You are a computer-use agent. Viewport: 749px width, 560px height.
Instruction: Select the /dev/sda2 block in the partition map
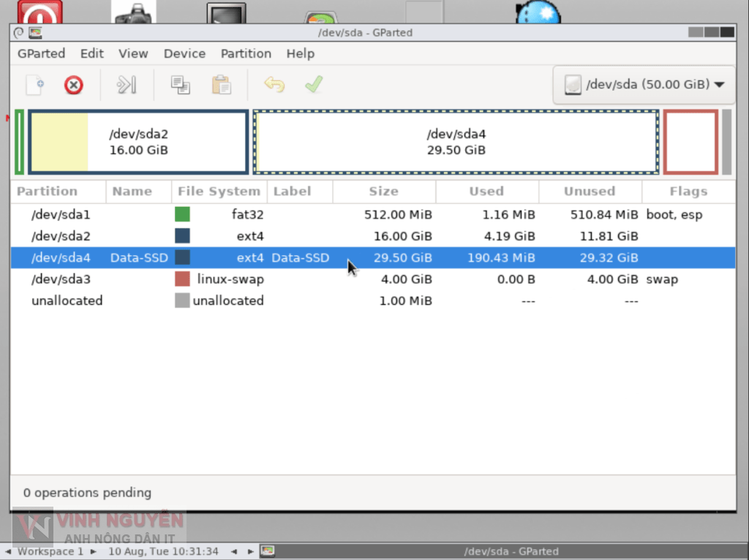[x=138, y=142]
